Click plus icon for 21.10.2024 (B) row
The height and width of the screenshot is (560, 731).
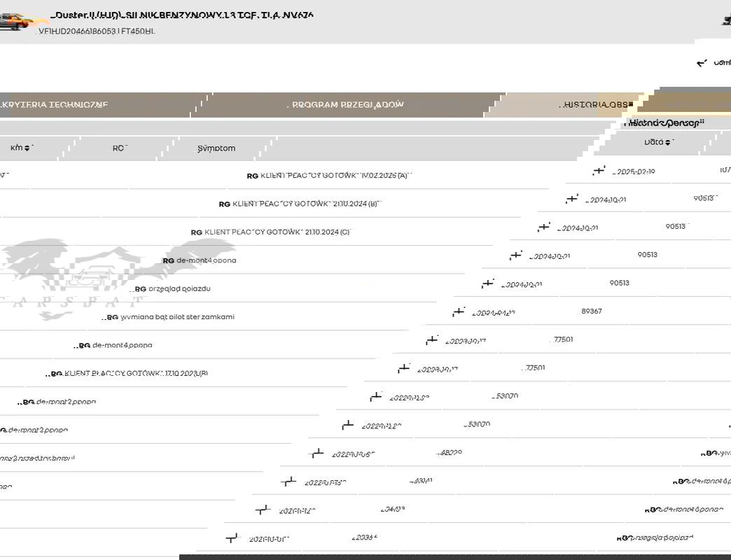(572, 199)
